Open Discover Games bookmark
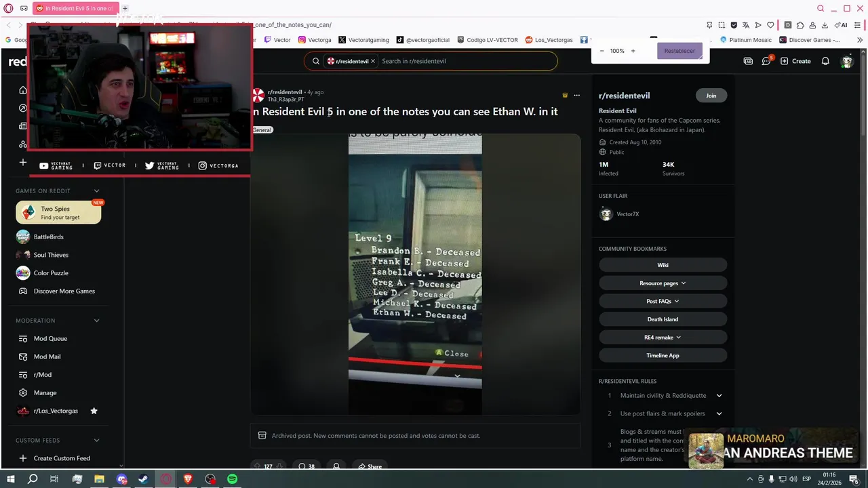The image size is (868, 488). 810,40
